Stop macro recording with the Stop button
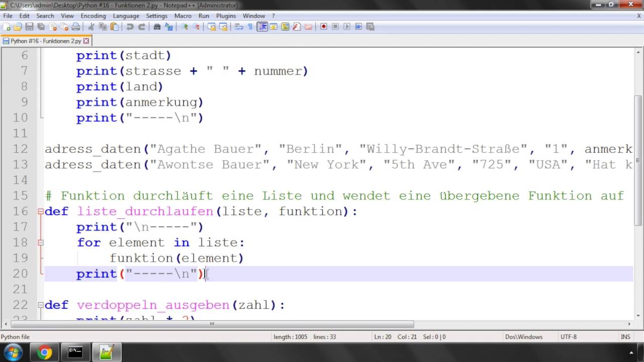644x362 pixels. pyautogui.click(x=335, y=27)
